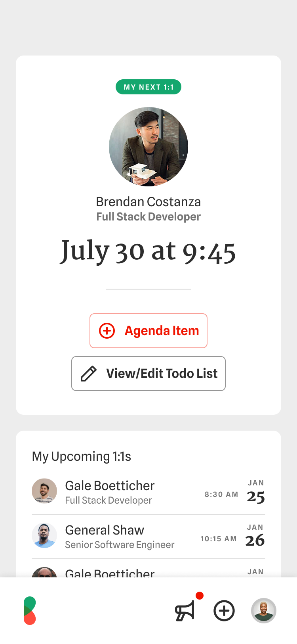297x644 pixels.
Task: Open your profile avatar in the bottom bar
Action: (x=263, y=611)
